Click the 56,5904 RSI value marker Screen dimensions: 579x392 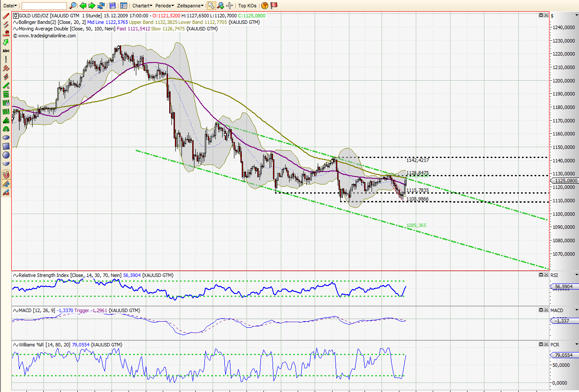tap(564, 287)
